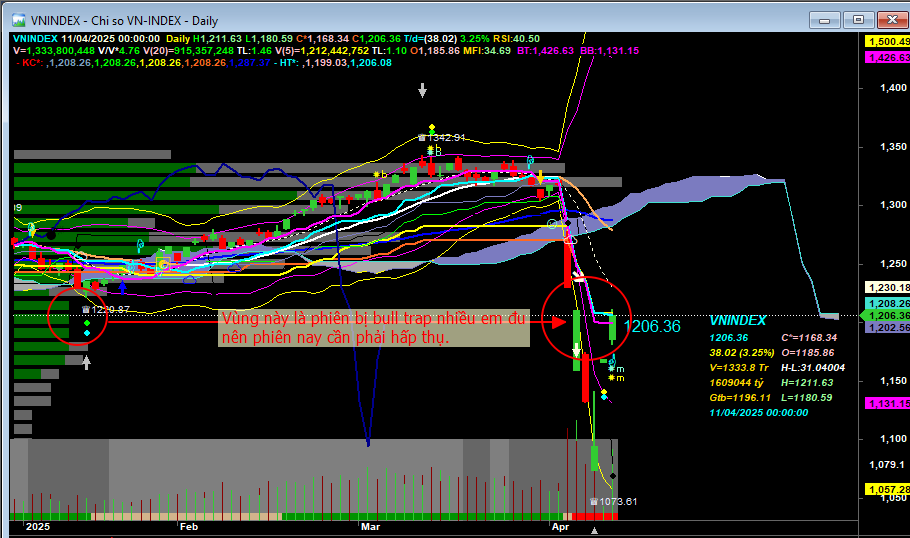Image resolution: width=910 pixels, height=538 pixels.
Task: Click the purple 1,202.56 price axis tag
Action: click(x=887, y=328)
